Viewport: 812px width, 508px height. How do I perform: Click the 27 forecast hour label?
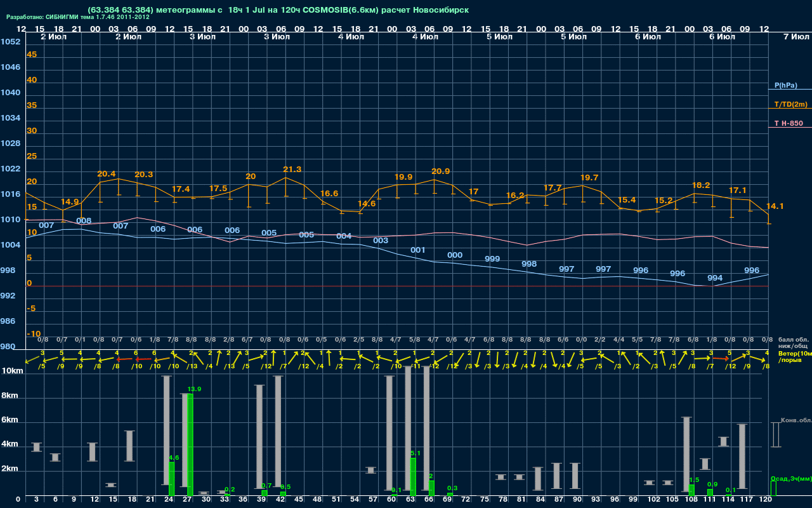click(x=188, y=500)
